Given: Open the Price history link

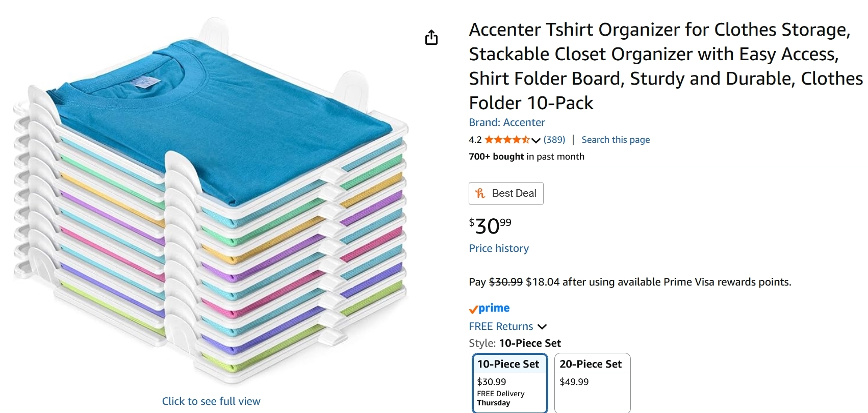Looking at the screenshot, I should (x=499, y=248).
